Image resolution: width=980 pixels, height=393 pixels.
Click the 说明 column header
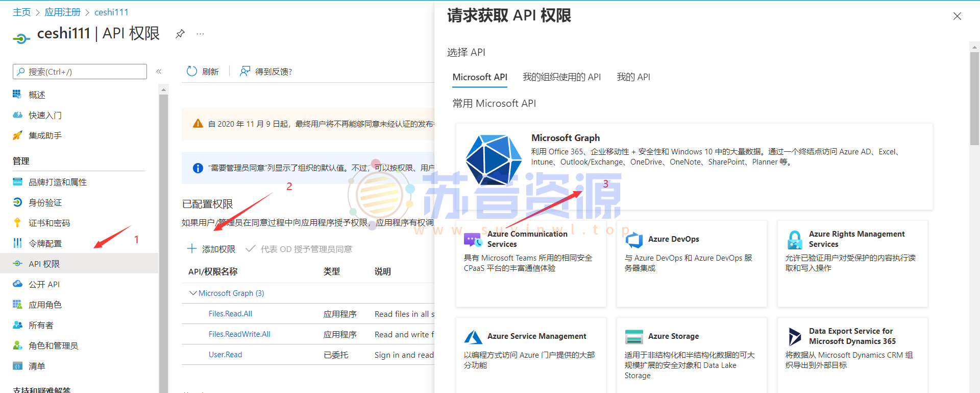pyautogui.click(x=383, y=272)
